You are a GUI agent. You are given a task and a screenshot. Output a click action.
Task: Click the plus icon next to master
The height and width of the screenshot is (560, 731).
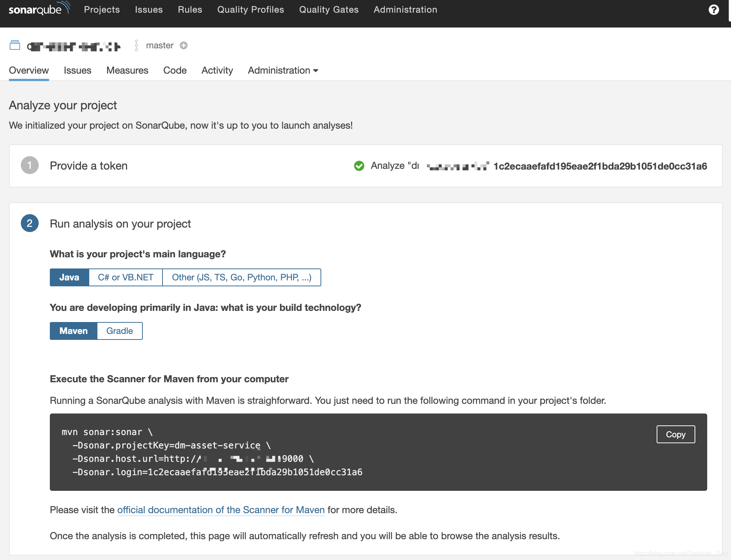pos(184,45)
